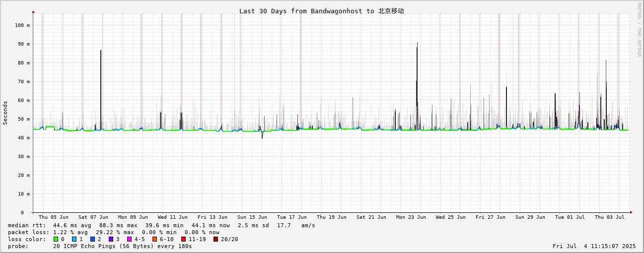
Task: Click the 'Wed 25 Jun' date label
Action: click(x=451, y=217)
